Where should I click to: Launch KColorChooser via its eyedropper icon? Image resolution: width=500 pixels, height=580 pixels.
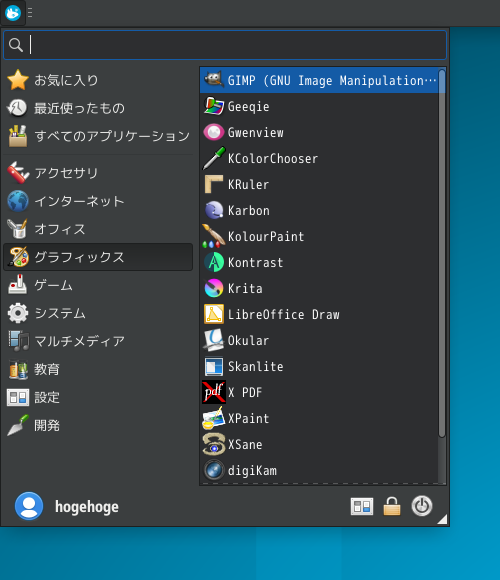click(214, 158)
